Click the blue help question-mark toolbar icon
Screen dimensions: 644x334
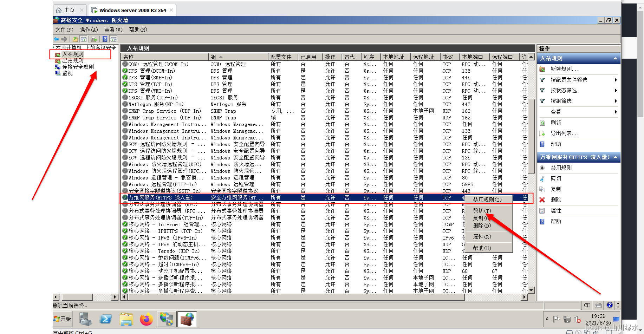point(105,39)
